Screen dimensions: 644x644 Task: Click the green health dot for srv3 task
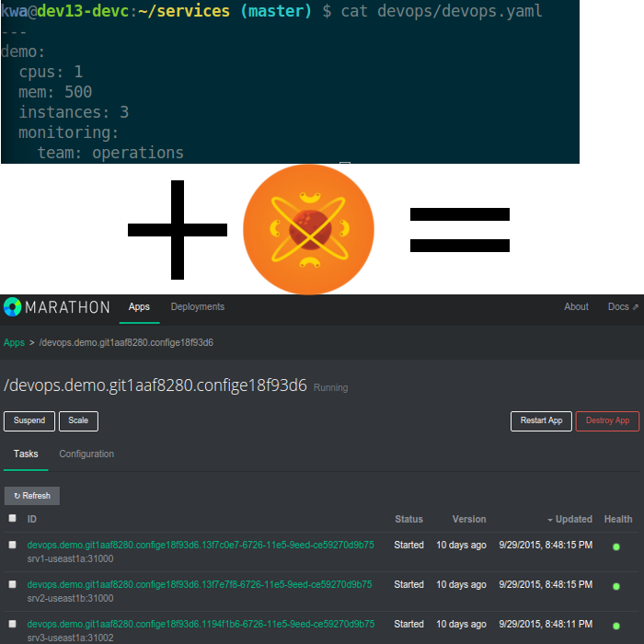click(616, 626)
